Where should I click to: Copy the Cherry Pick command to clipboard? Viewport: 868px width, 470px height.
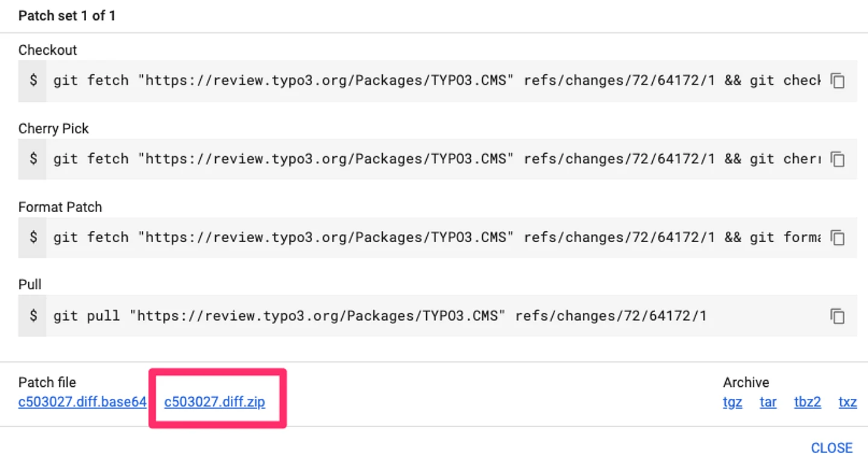click(837, 159)
